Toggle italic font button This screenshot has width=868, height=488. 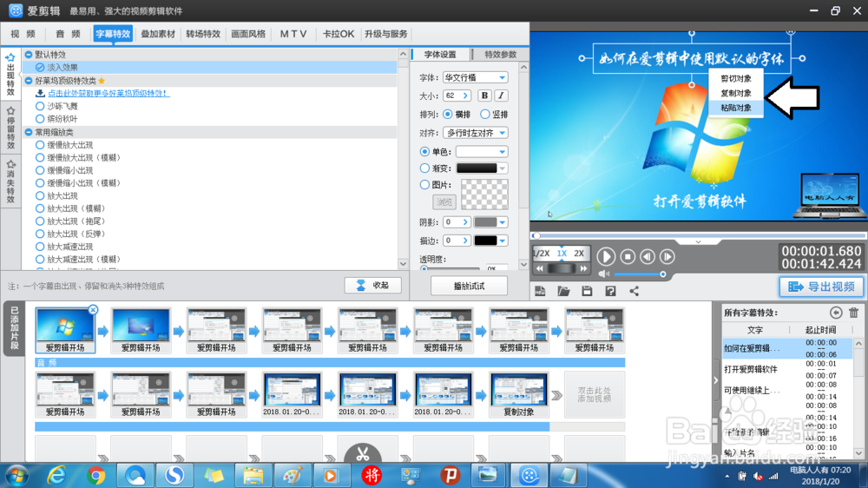[x=501, y=96]
